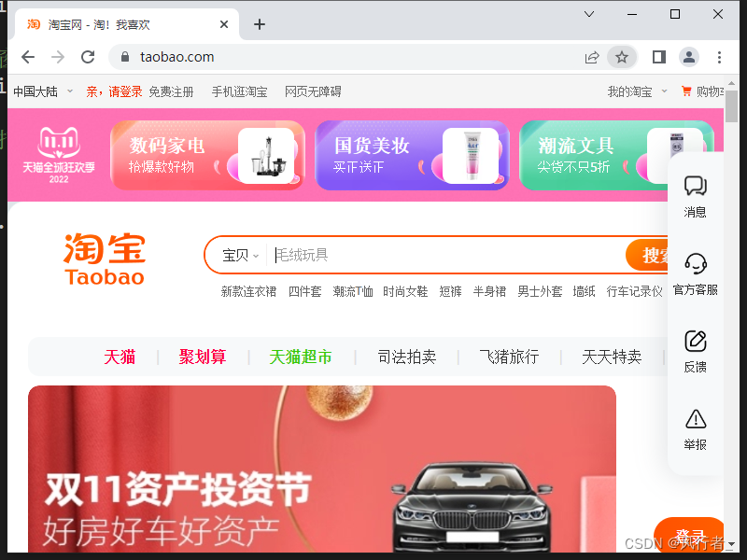Image resolution: width=747 pixels, height=560 pixels.
Task: Select 新款连衣裙 hot search keyword
Action: (248, 291)
